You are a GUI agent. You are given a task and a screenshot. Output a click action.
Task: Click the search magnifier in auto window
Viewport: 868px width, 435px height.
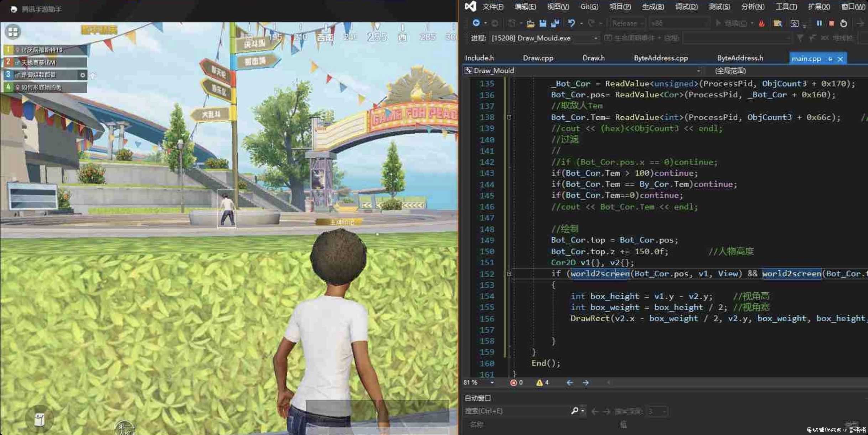574,411
